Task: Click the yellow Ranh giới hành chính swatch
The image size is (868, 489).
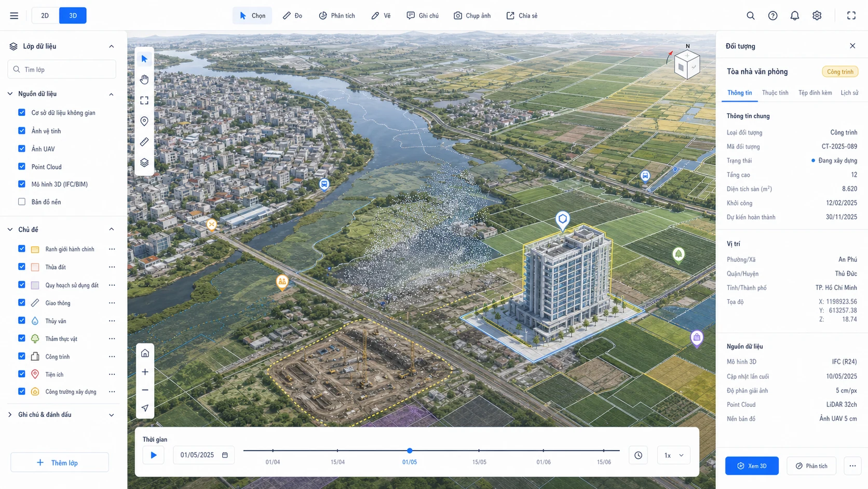Action: click(x=35, y=249)
